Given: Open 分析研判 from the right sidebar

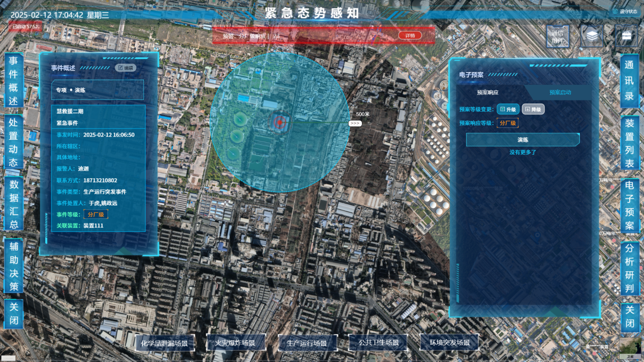Looking at the screenshot, I should click(629, 268).
